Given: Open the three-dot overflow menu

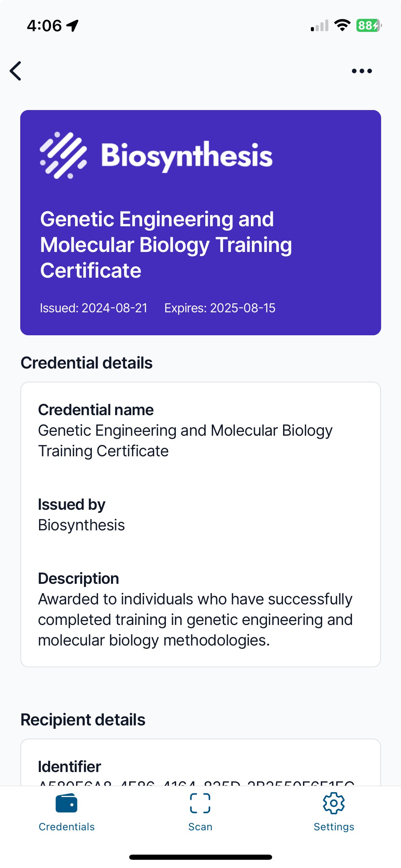Looking at the screenshot, I should pos(362,70).
